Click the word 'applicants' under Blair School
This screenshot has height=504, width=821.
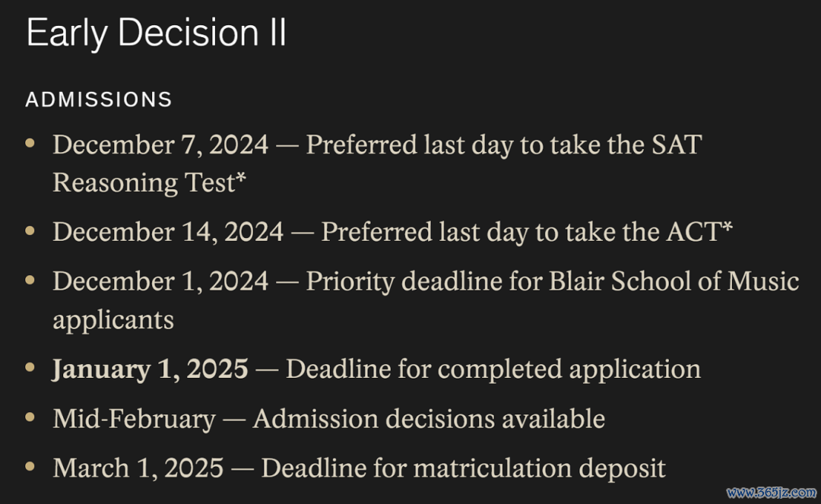113,320
